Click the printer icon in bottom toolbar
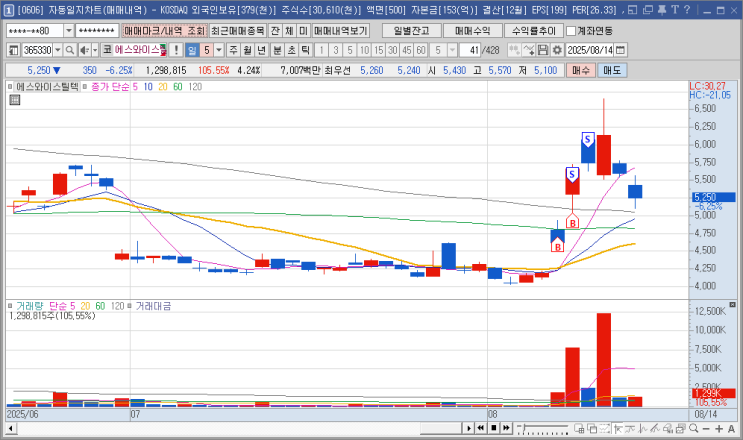The width and height of the screenshot is (743, 440). click(668, 429)
